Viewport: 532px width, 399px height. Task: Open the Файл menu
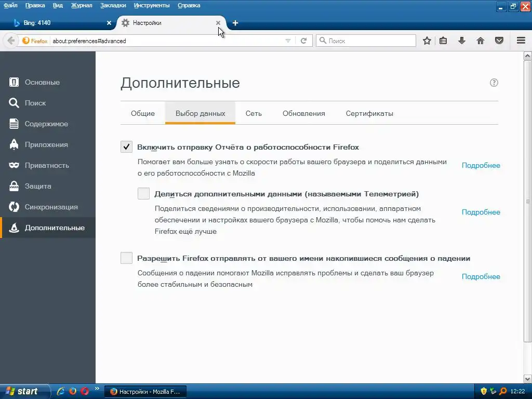pyautogui.click(x=10, y=5)
